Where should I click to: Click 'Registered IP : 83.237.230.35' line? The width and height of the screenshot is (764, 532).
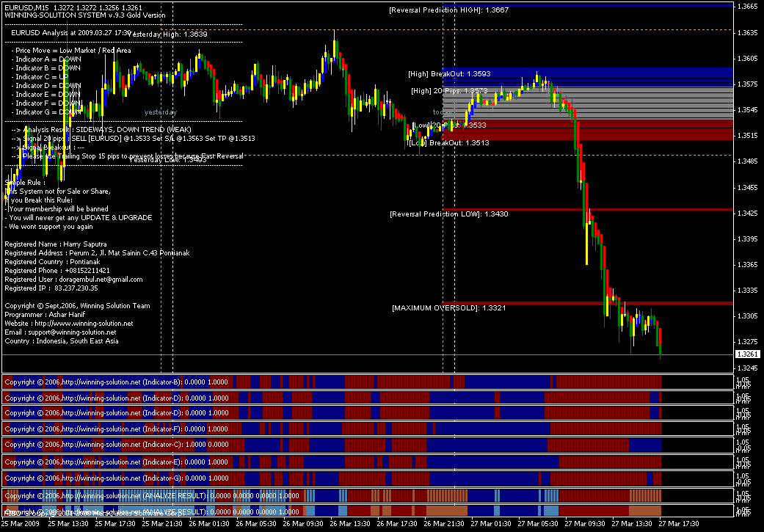tap(51, 288)
